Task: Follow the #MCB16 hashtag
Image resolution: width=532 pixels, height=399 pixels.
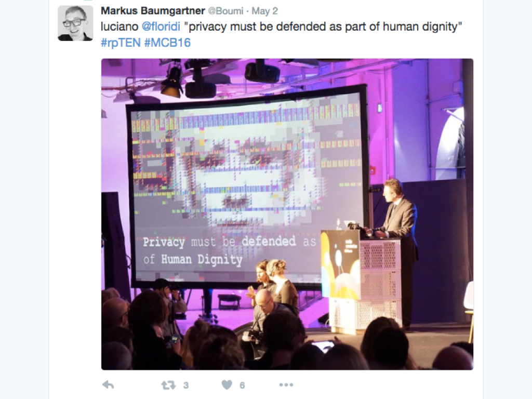Action: click(x=167, y=43)
